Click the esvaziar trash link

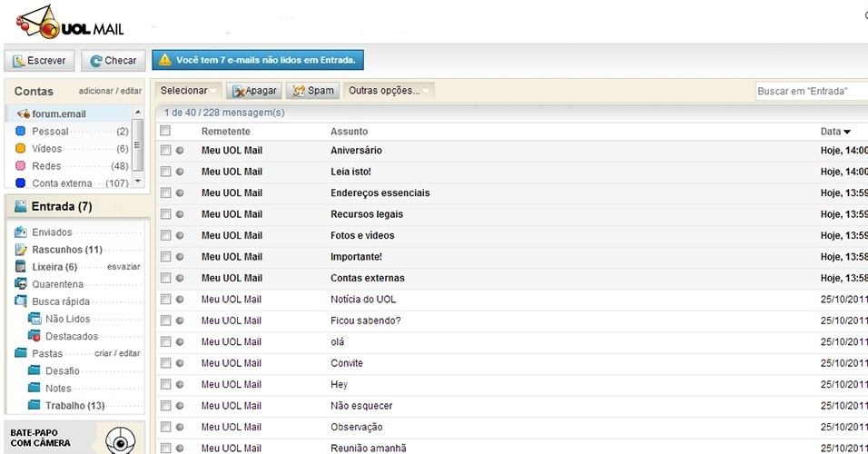[x=123, y=267]
